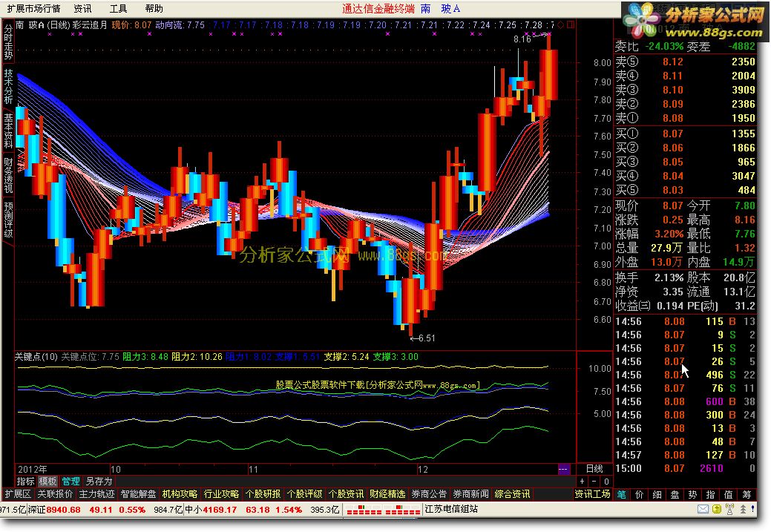771x532 pixels.
Task: Select the 指 tab in the quote panel
Action: click(710, 495)
